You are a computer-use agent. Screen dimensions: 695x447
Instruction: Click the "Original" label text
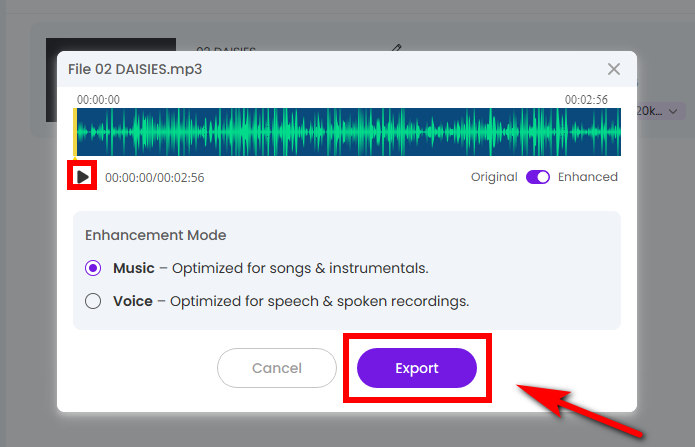click(x=494, y=177)
